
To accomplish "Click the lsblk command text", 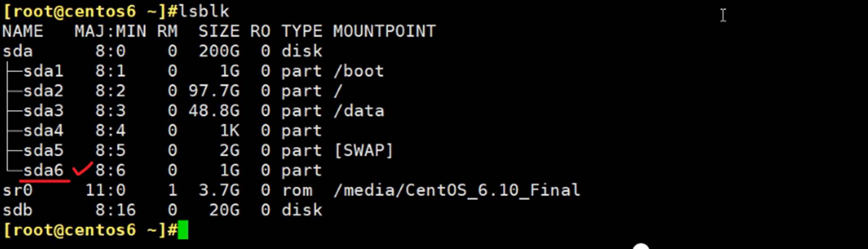I will 204,11.
